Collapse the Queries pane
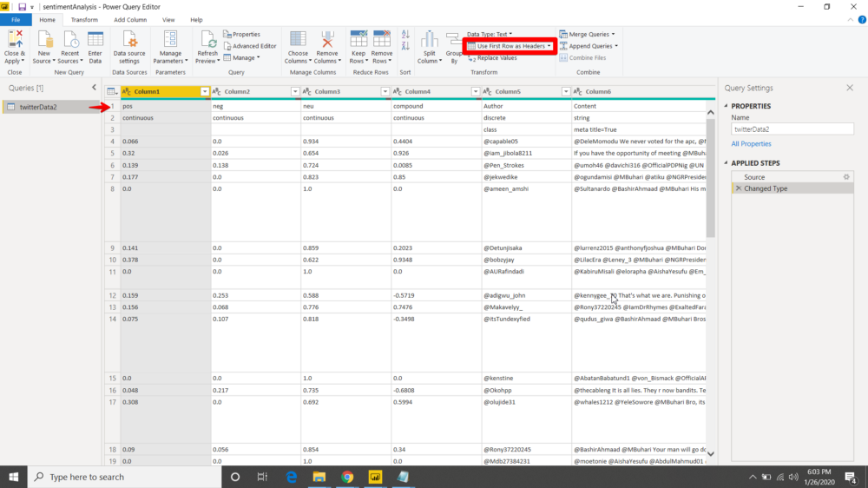This screenshot has width=868, height=488. 94,88
